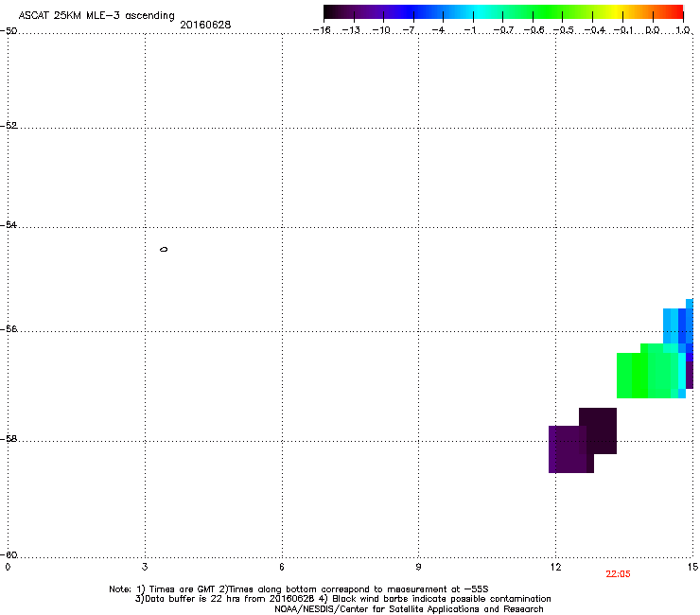Click the longitude axis label '6'

(x=282, y=567)
